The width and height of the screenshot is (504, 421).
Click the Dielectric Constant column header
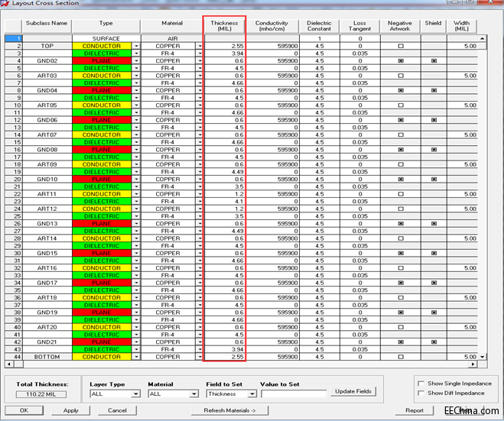pyautogui.click(x=319, y=26)
